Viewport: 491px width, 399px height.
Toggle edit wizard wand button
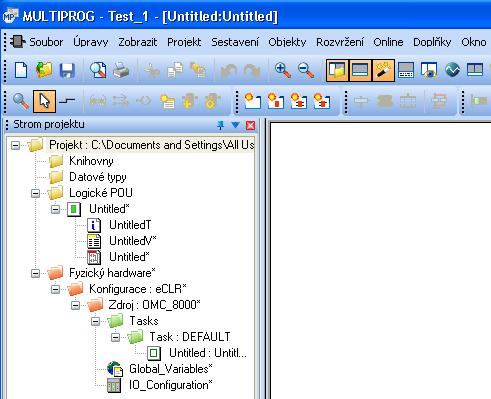[x=383, y=70]
